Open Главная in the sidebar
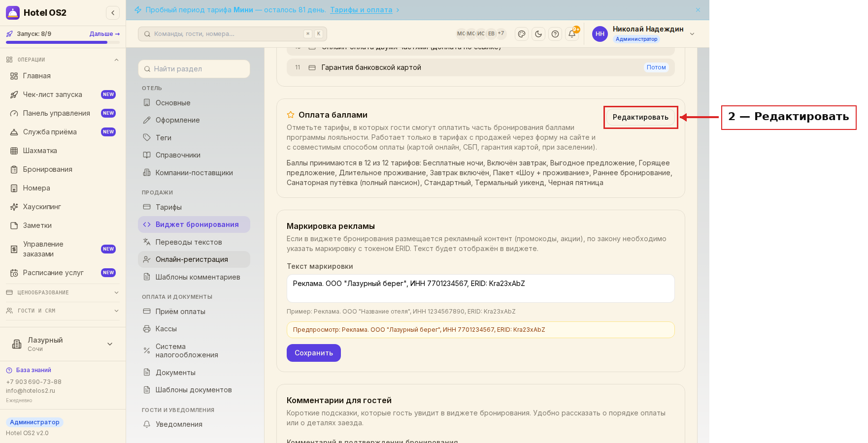 [63, 76]
